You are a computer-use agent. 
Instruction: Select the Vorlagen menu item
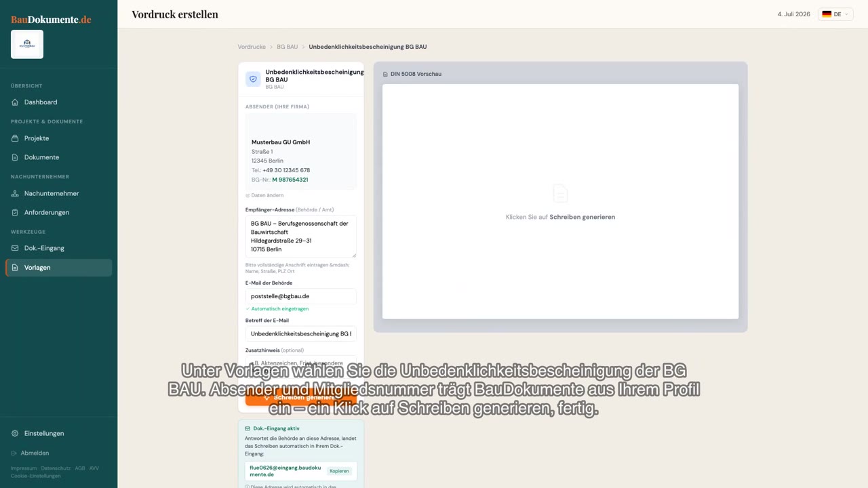[x=58, y=268]
